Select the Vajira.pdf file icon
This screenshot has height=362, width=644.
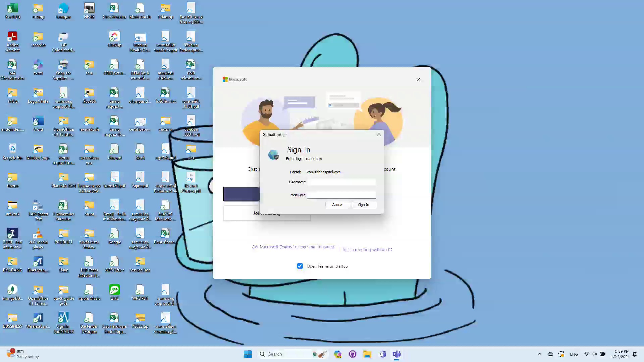click(x=140, y=180)
